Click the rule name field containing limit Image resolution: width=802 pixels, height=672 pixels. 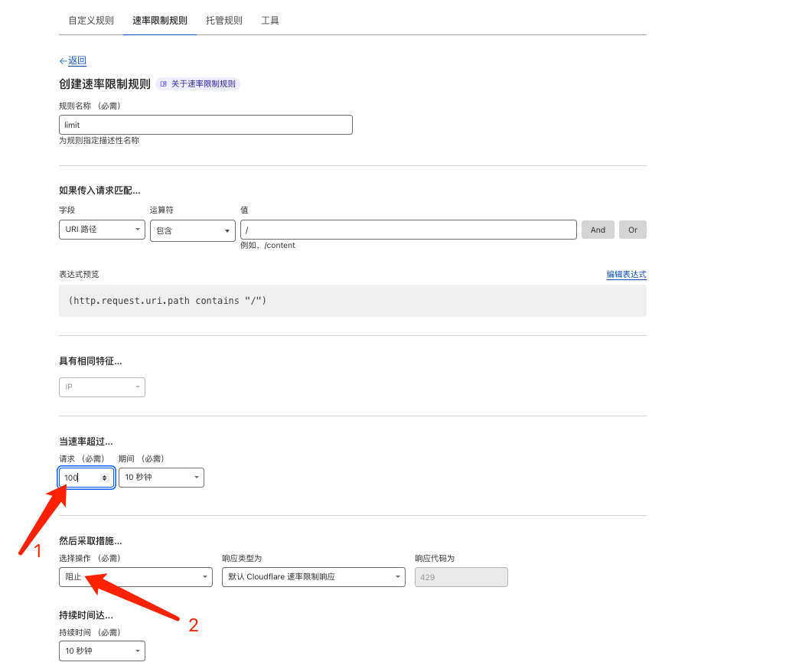pos(205,125)
